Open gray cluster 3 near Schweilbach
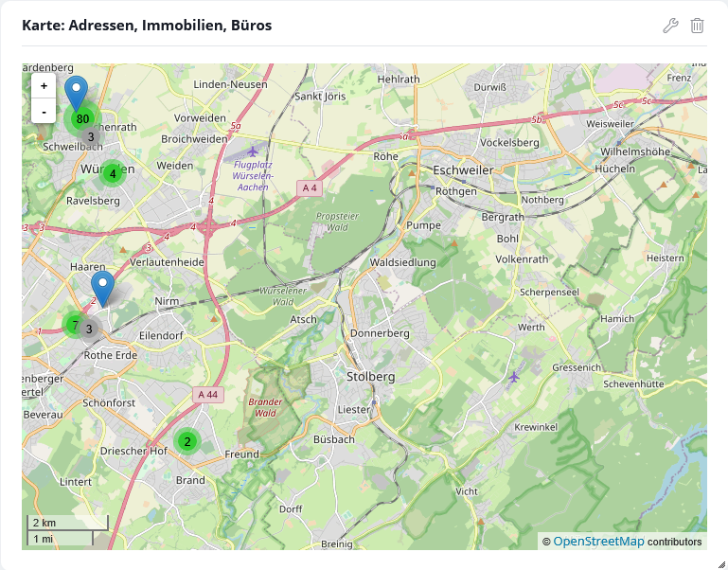 pos(91,137)
